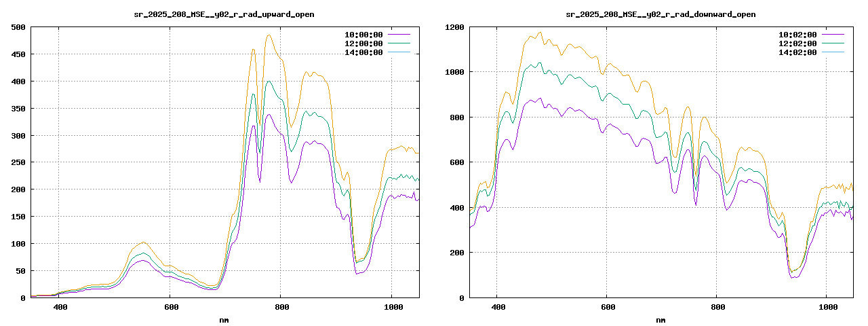Click the green line sample beside 12:02:00
Screen dimensions: 868x326
click(833, 43)
